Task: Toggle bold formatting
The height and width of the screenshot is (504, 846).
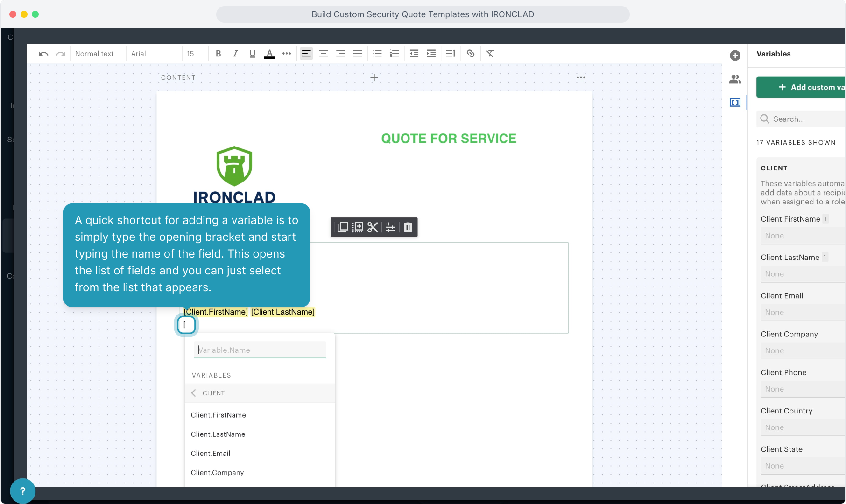Action: [x=218, y=54]
